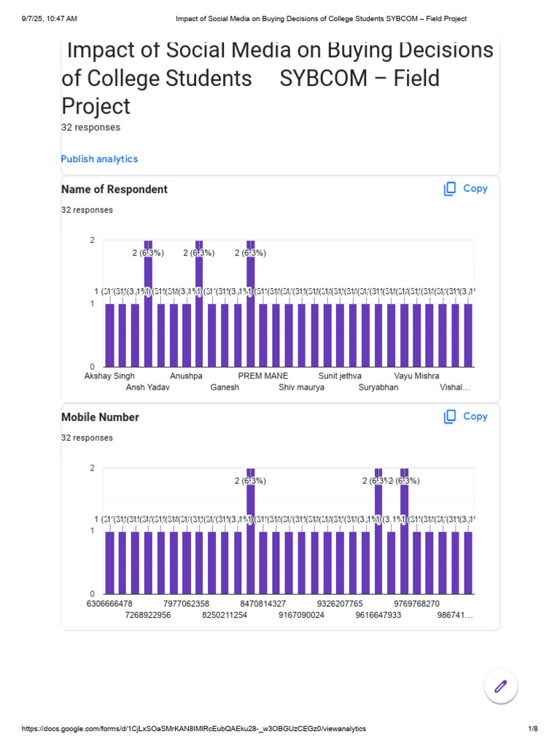
Task: Click the 7977062358 axis label
Action: (186, 604)
